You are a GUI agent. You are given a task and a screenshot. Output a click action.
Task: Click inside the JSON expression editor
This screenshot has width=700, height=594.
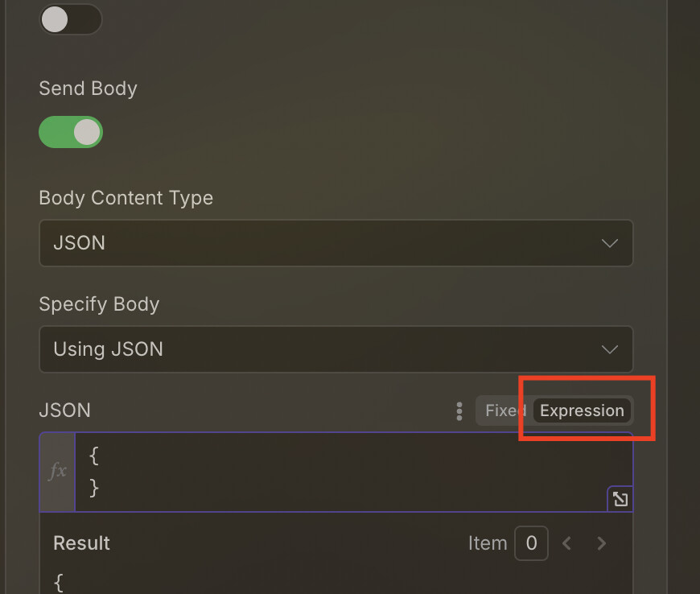point(353,472)
